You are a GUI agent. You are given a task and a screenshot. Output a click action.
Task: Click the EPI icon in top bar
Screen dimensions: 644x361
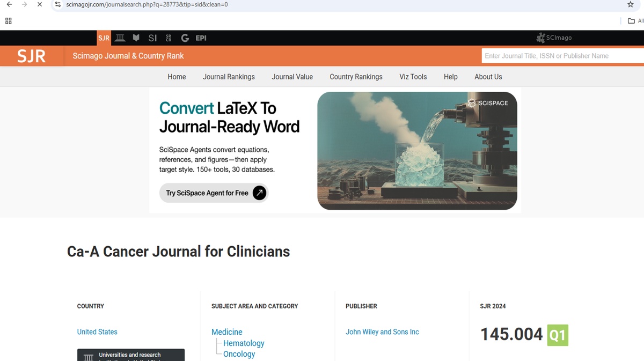201,38
